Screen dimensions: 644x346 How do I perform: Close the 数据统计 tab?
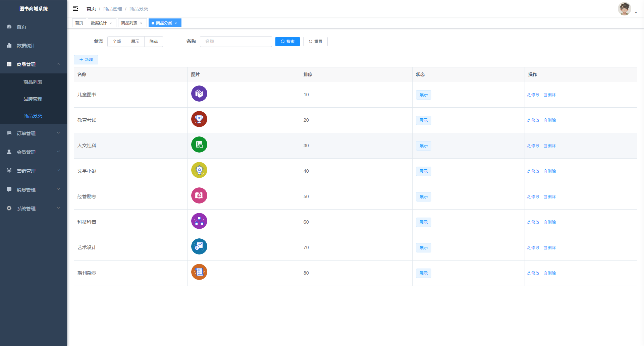[111, 23]
